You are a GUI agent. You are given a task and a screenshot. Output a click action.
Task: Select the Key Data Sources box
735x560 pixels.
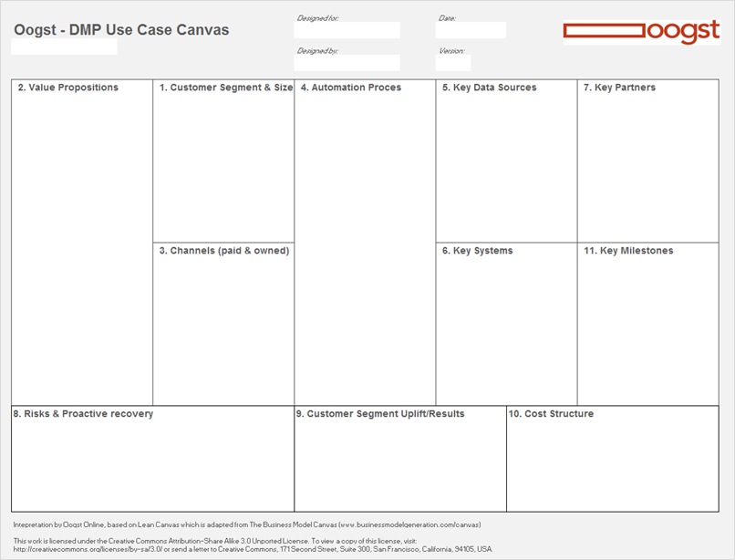[x=506, y=164]
